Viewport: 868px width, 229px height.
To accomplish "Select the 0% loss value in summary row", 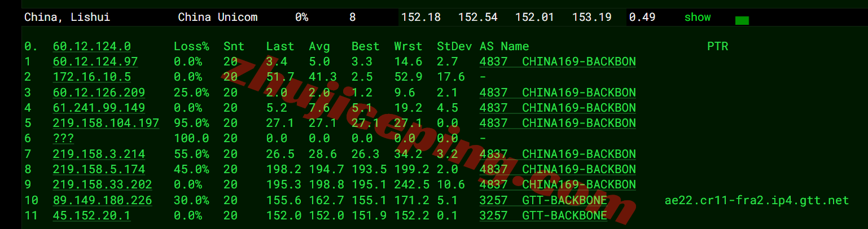I will click(301, 17).
